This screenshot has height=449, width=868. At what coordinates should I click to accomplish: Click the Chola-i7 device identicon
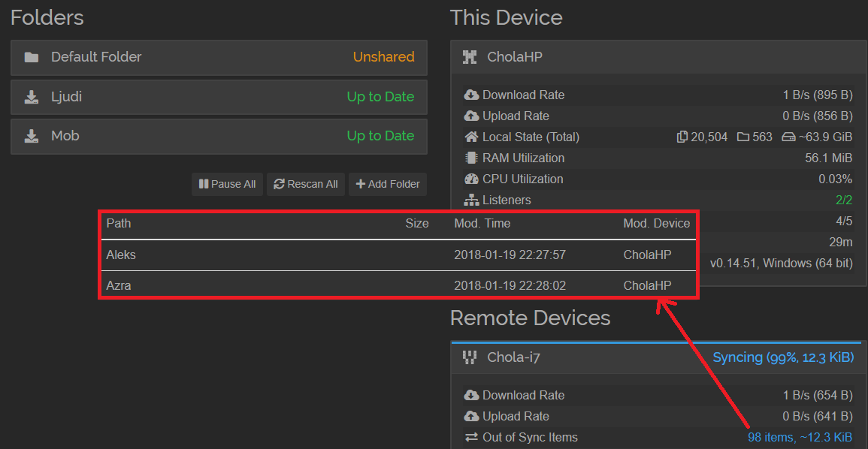[x=470, y=357]
